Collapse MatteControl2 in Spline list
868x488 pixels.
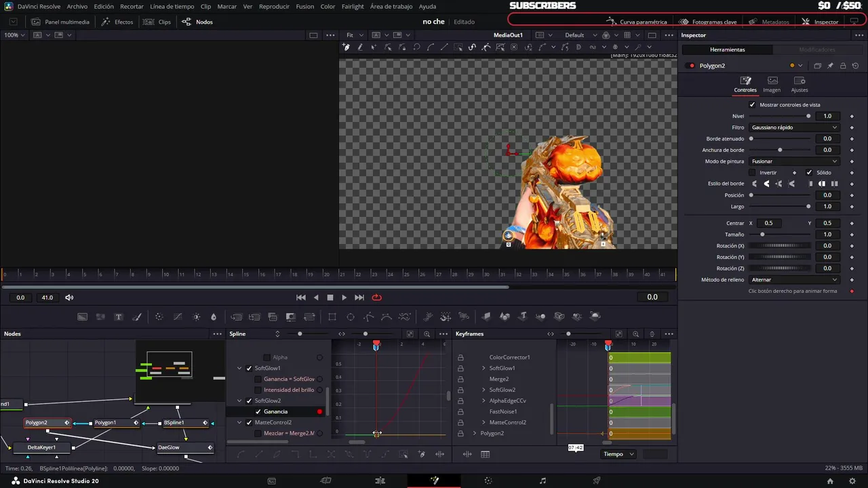coord(239,422)
